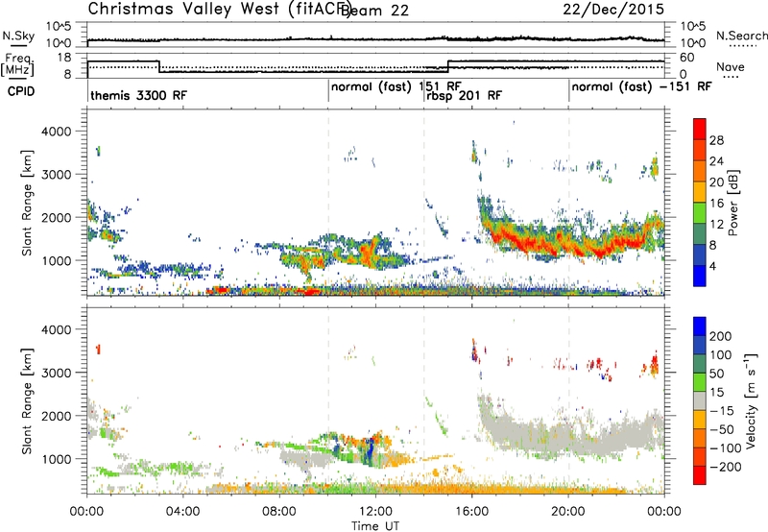Click the '04:00' time tick label
This screenshot has width=768, height=532.
[182, 512]
